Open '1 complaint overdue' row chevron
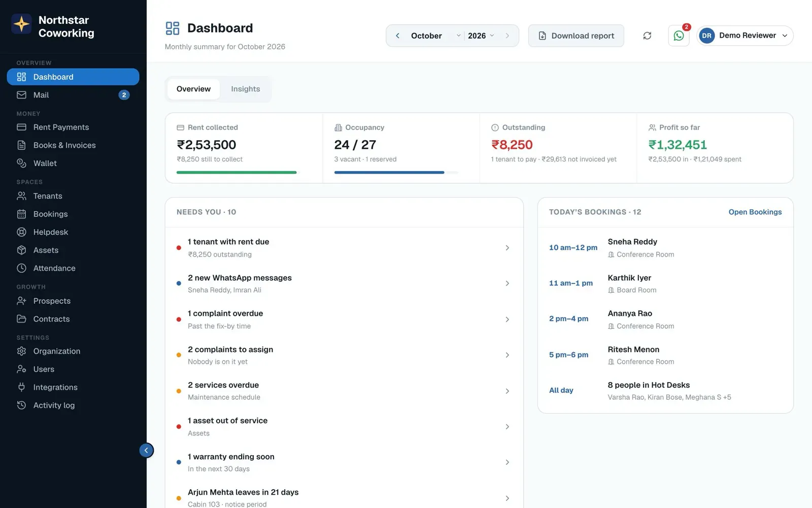Image resolution: width=812 pixels, height=508 pixels. click(x=507, y=320)
